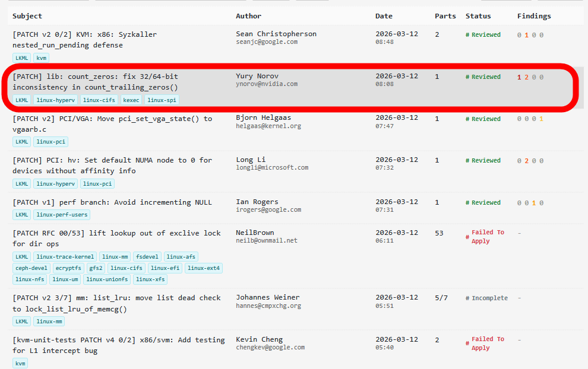Choose the linux-unionfs tag
The width and height of the screenshot is (588, 369).
[x=107, y=279]
